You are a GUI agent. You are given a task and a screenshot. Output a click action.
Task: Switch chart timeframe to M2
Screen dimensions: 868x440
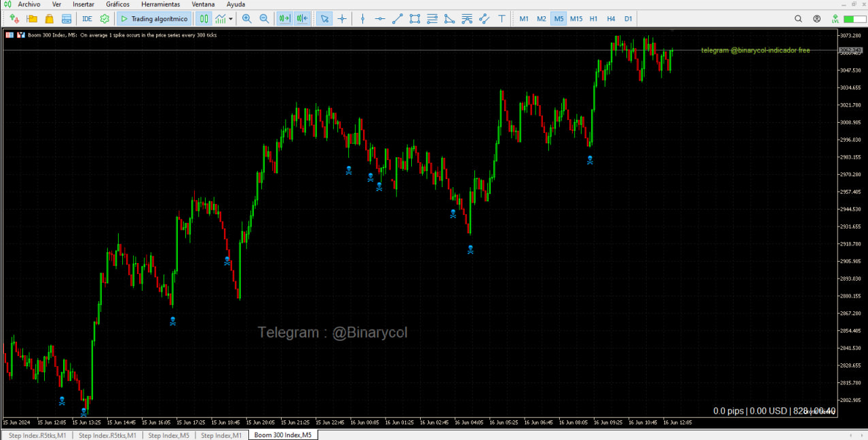(x=542, y=19)
